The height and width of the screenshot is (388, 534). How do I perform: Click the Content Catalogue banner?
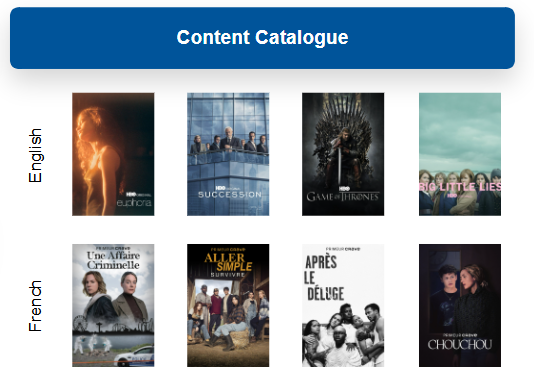click(262, 38)
